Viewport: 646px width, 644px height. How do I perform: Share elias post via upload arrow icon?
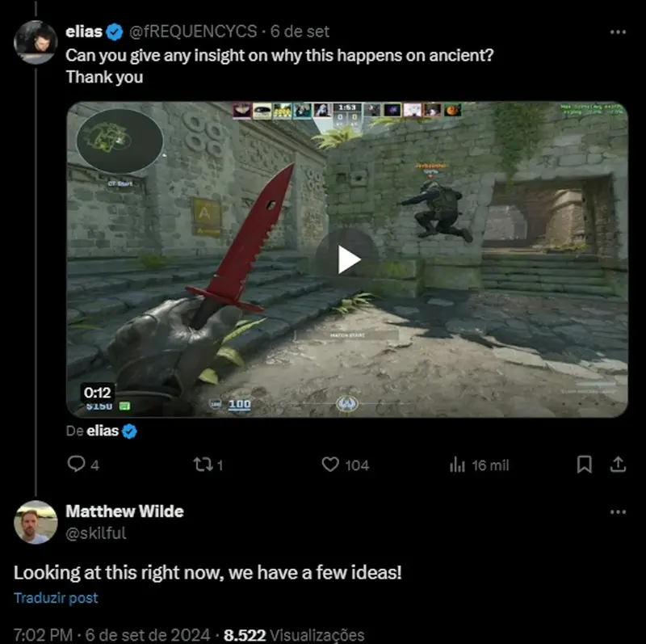click(618, 465)
